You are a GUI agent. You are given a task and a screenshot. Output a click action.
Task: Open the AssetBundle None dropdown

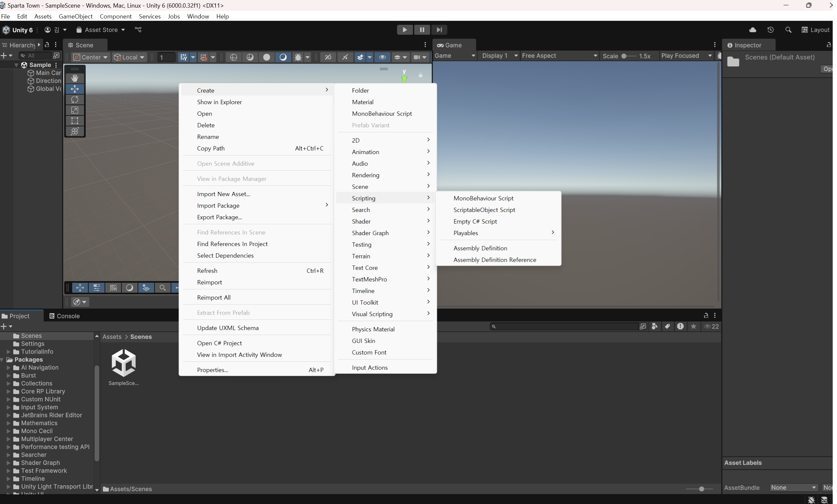pos(794,488)
